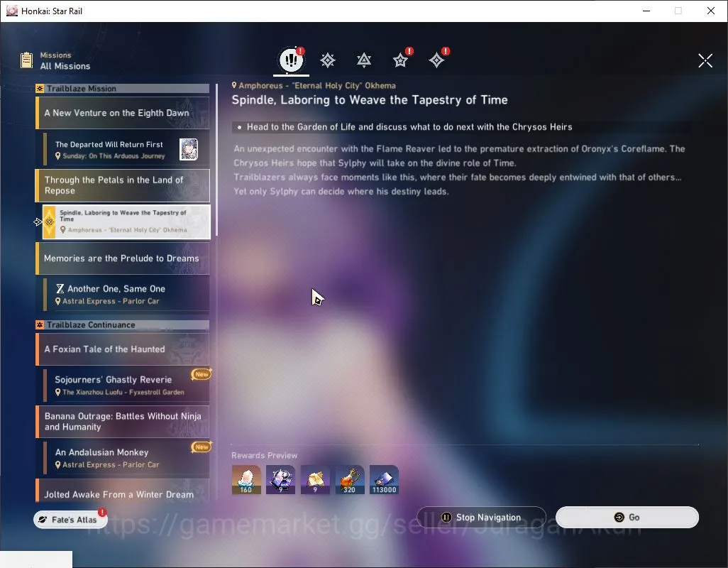Click the location pin under An Andalusian Monkey

pos(58,465)
